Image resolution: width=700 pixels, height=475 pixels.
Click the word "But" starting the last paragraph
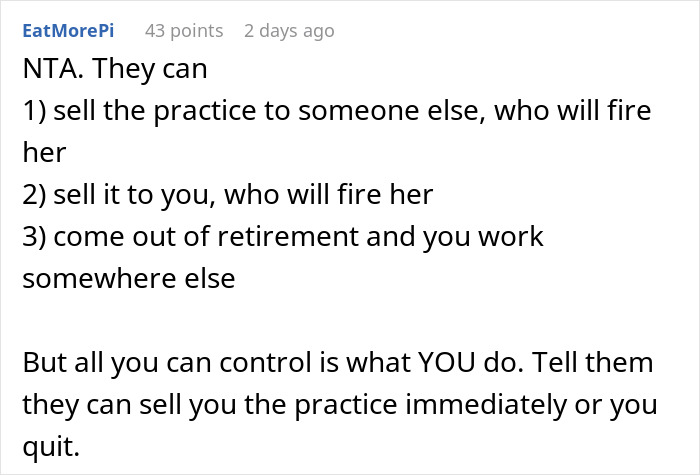tap(44, 361)
